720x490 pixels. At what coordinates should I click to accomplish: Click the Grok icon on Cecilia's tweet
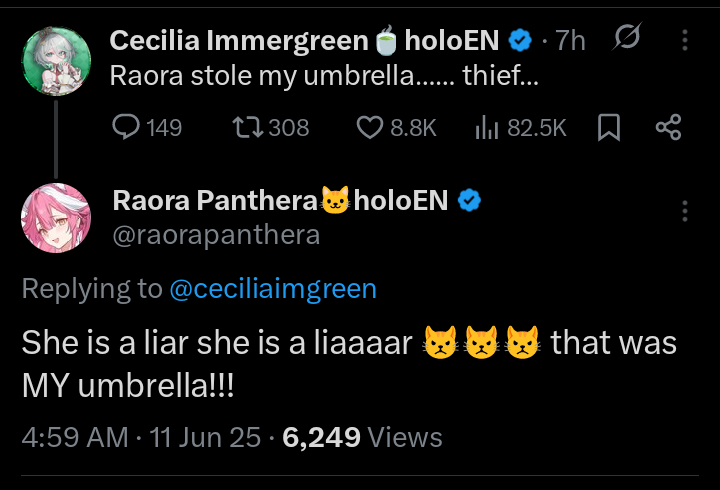[x=627, y=40]
